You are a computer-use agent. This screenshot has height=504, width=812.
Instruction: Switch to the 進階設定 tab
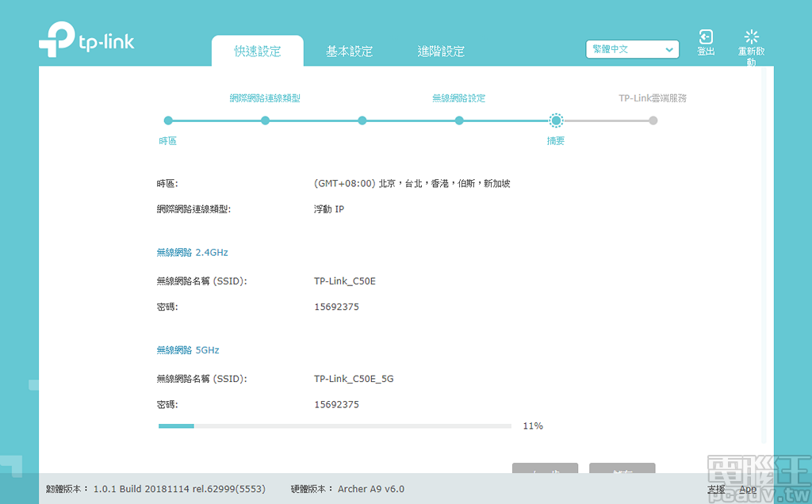[442, 50]
